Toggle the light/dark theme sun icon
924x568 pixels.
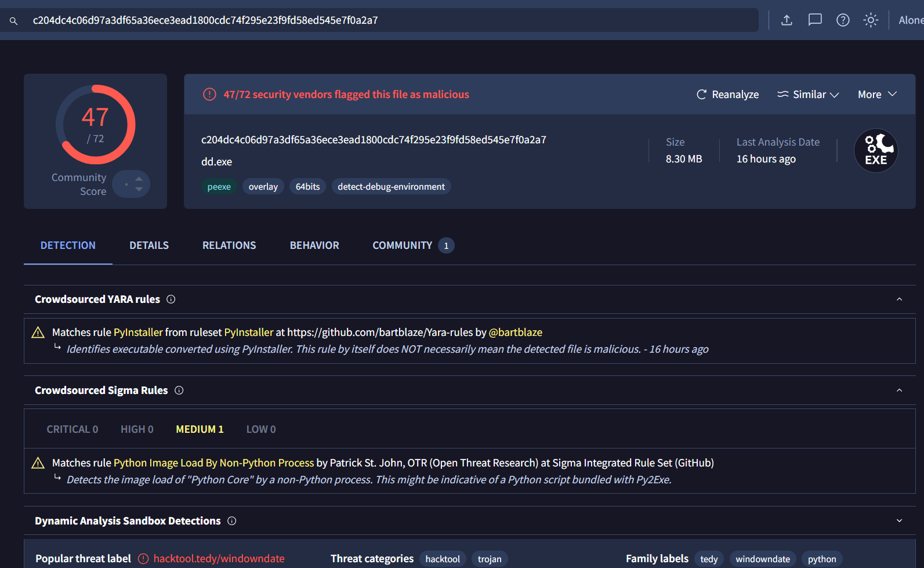point(871,20)
